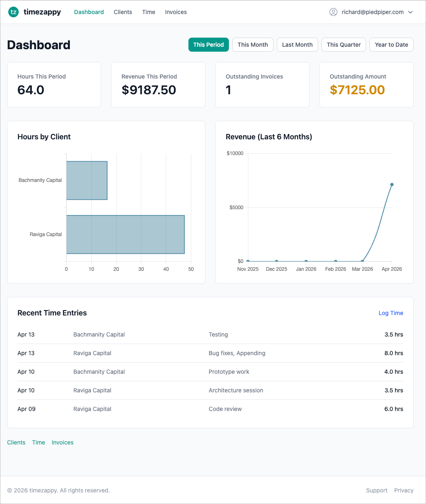Screen dimensions: 426x504
Task: Go to Dashboard in top navigation
Action: pyautogui.click(x=89, y=12)
